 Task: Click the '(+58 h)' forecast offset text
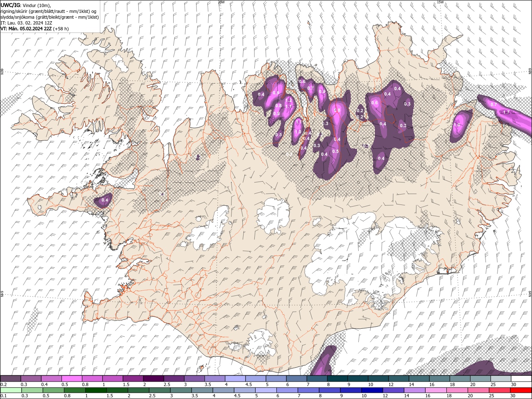pyautogui.click(x=61, y=29)
